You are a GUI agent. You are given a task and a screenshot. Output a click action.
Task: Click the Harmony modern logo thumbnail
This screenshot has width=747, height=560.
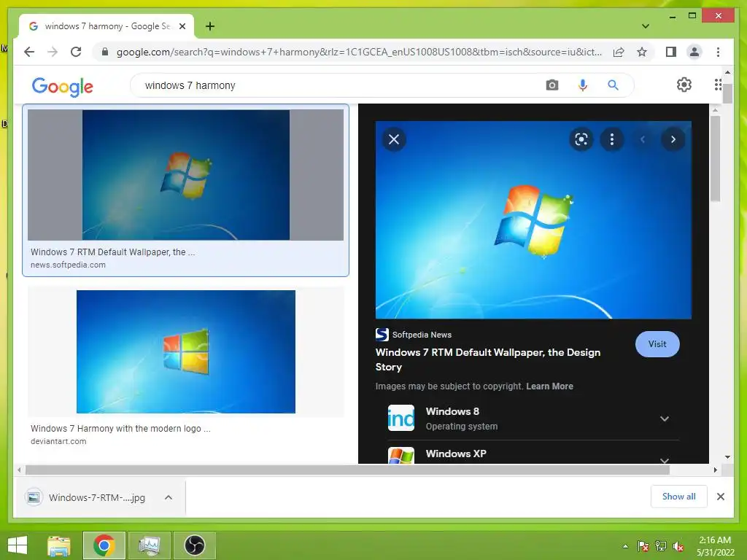186,351
